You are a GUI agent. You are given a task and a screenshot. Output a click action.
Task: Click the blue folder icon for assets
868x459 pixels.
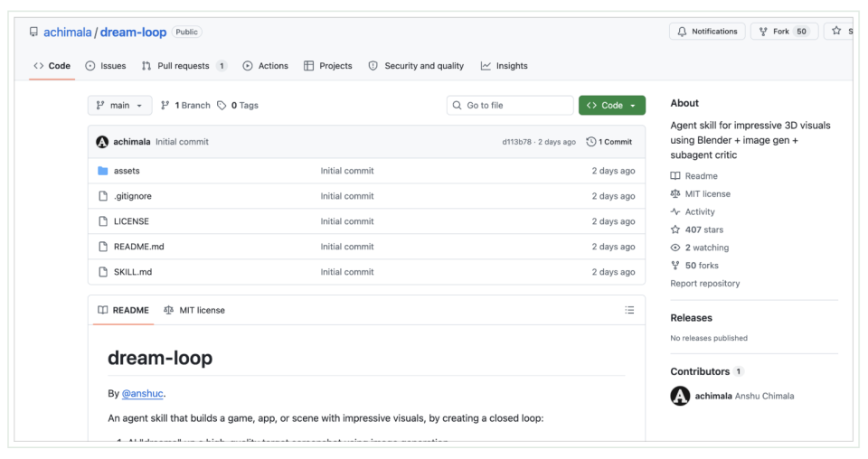pos(102,171)
